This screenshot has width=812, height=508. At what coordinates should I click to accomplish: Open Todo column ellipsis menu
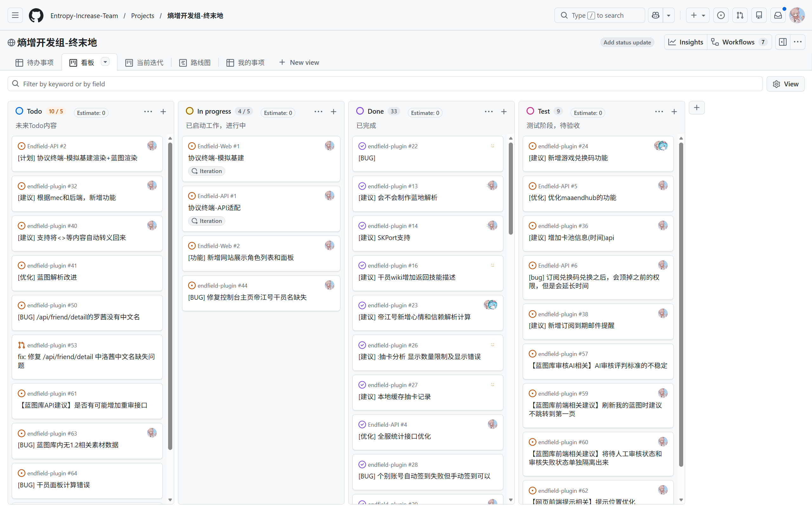click(148, 111)
